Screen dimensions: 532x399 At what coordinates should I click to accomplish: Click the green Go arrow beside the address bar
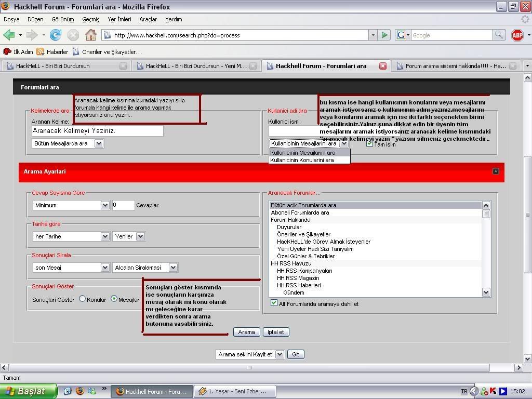point(384,35)
